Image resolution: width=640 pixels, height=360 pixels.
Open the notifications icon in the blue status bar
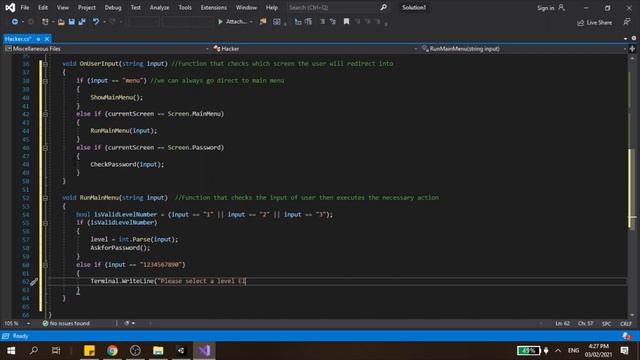[x=627, y=336]
